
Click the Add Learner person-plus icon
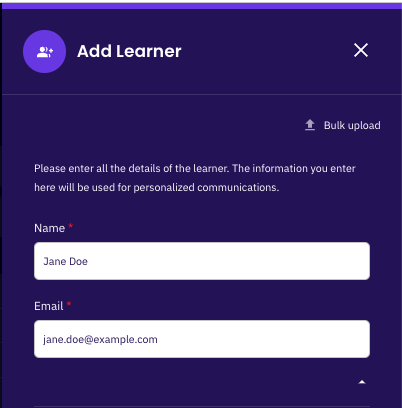45,52
